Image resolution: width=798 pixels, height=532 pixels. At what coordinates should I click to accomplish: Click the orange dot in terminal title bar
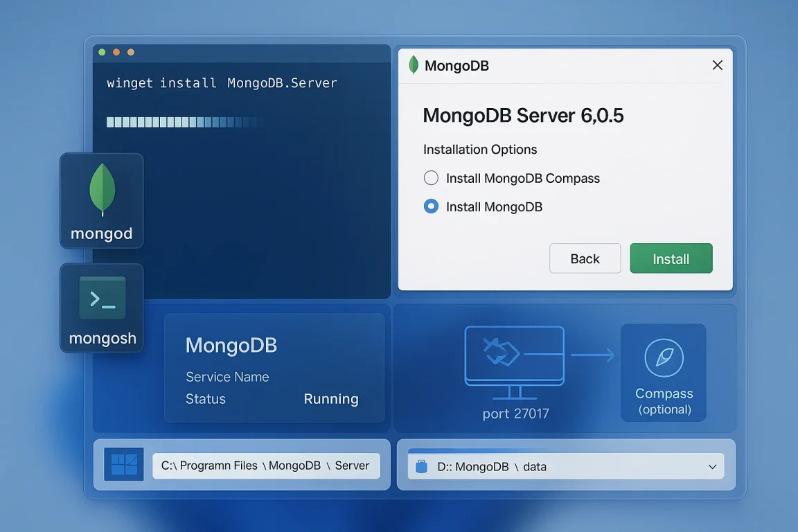point(116,52)
